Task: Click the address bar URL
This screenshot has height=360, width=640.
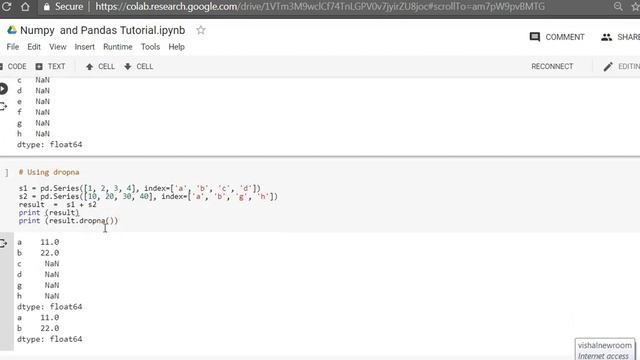Action: point(320,7)
